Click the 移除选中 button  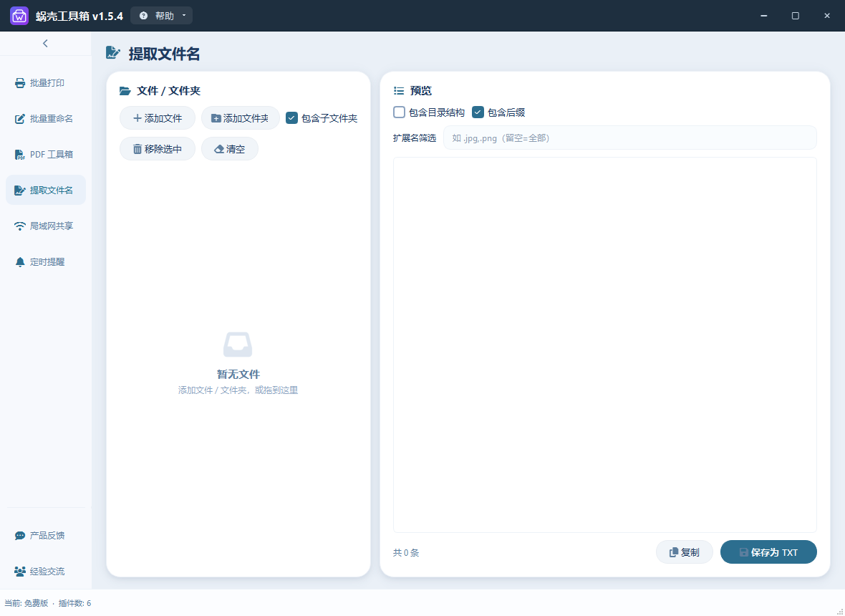point(158,149)
